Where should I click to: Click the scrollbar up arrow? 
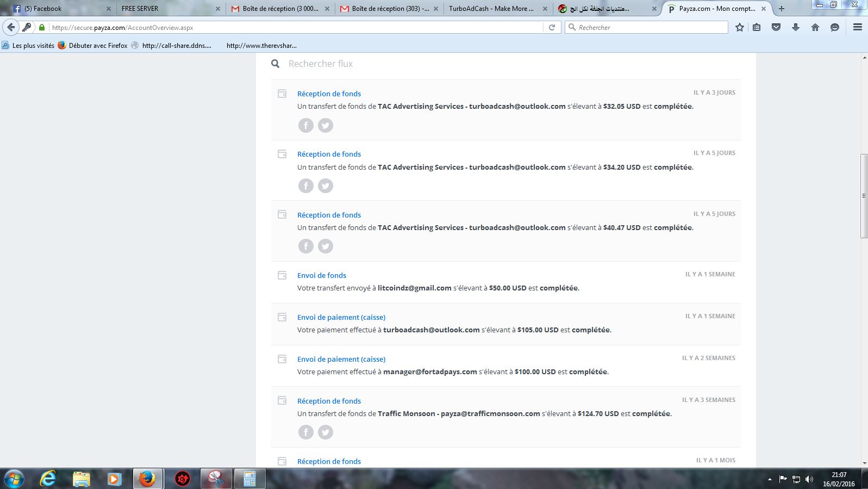pos(864,57)
